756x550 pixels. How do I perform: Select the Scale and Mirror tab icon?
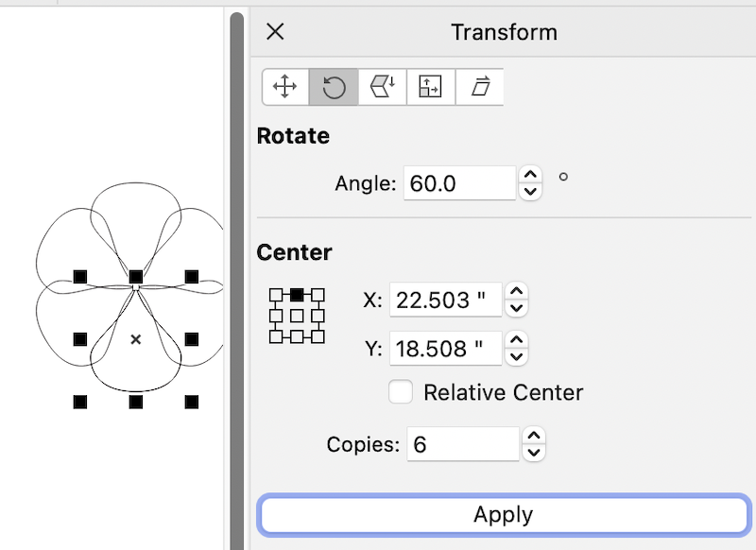tap(382, 87)
